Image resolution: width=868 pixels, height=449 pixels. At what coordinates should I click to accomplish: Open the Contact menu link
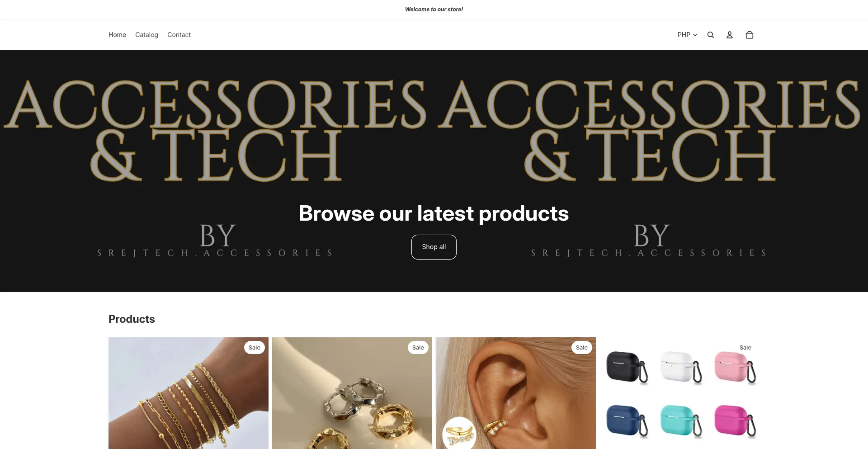coord(179,35)
